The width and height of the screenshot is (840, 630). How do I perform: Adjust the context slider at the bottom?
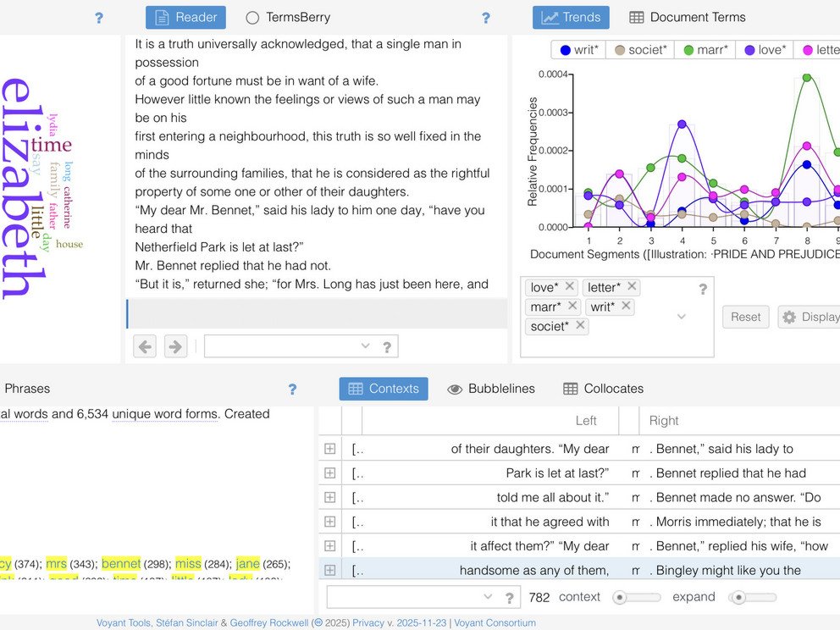(637, 597)
